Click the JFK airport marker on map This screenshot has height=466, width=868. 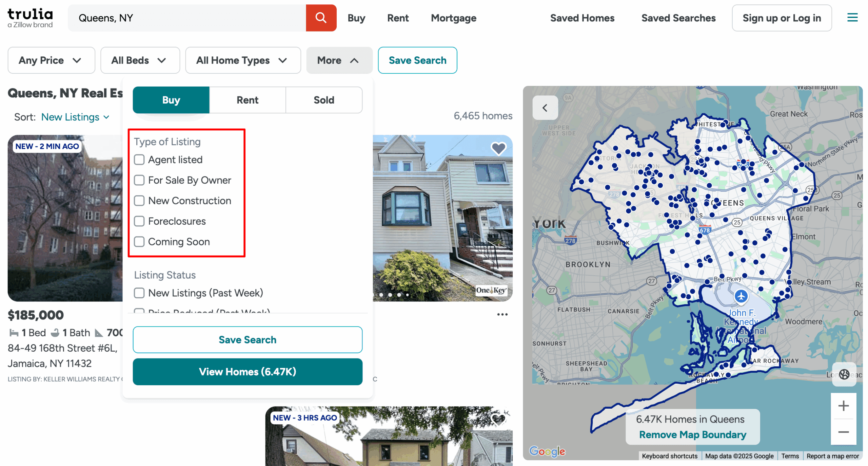pyautogui.click(x=741, y=296)
